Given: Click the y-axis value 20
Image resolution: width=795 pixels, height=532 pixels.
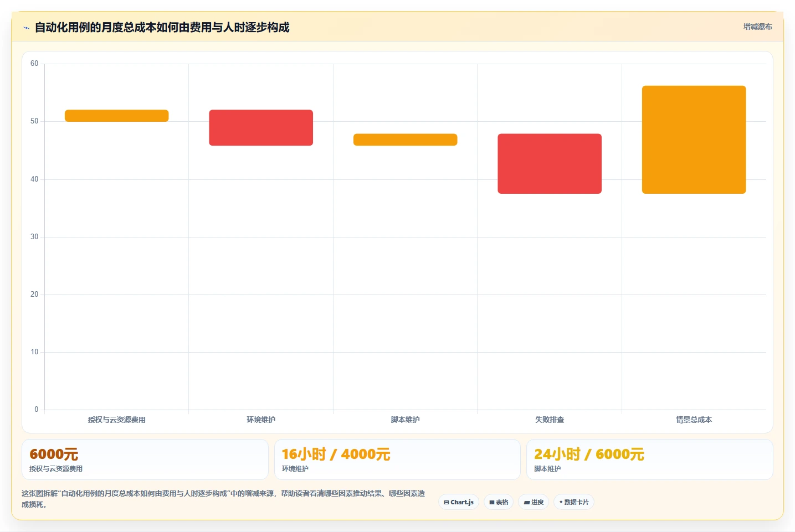Looking at the screenshot, I should 34,295.
